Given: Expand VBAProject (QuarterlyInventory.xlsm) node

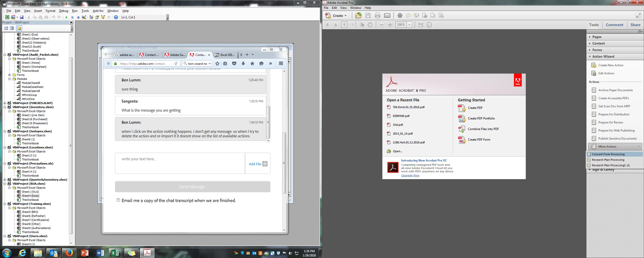Looking at the screenshot, I should coord(5,180).
